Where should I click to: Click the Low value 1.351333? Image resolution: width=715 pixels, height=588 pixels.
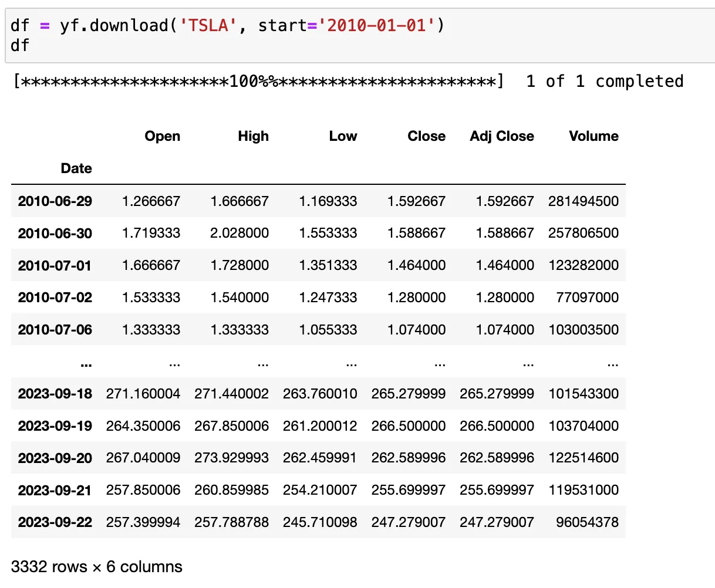(x=328, y=265)
